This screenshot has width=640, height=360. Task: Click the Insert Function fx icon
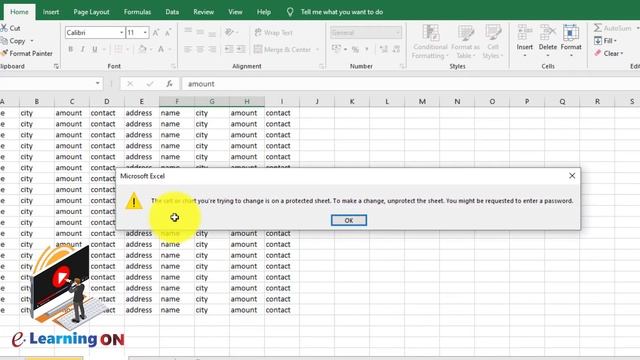pos(169,84)
